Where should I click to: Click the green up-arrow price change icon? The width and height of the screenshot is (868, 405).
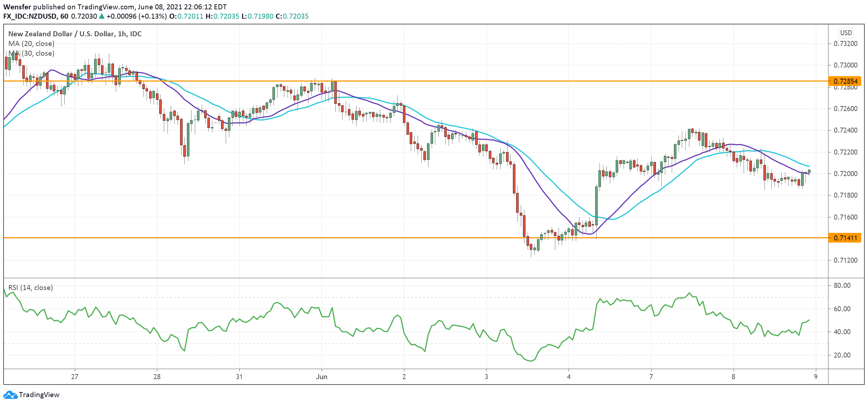(x=102, y=16)
